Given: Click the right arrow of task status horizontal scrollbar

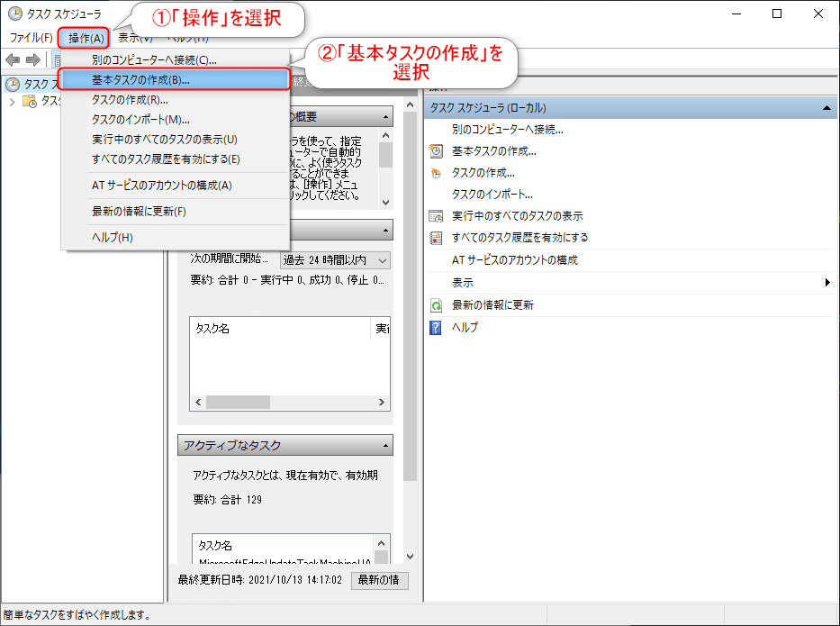Looking at the screenshot, I should click(382, 402).
